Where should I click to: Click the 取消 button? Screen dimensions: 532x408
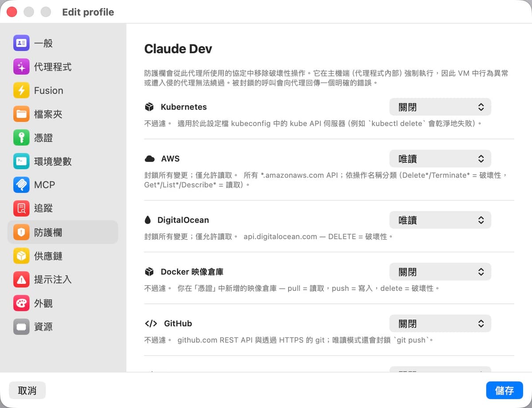pos(27,390)
